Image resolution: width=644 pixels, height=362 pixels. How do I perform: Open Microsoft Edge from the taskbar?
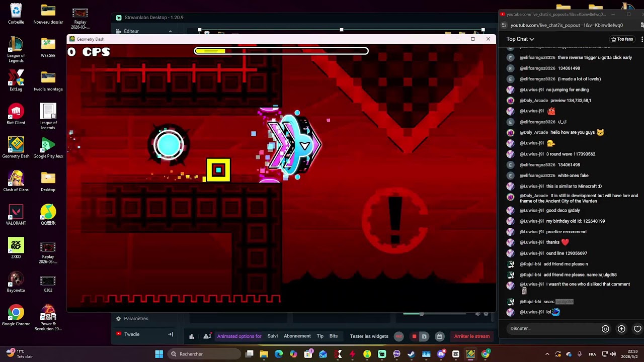coord(279,354)
